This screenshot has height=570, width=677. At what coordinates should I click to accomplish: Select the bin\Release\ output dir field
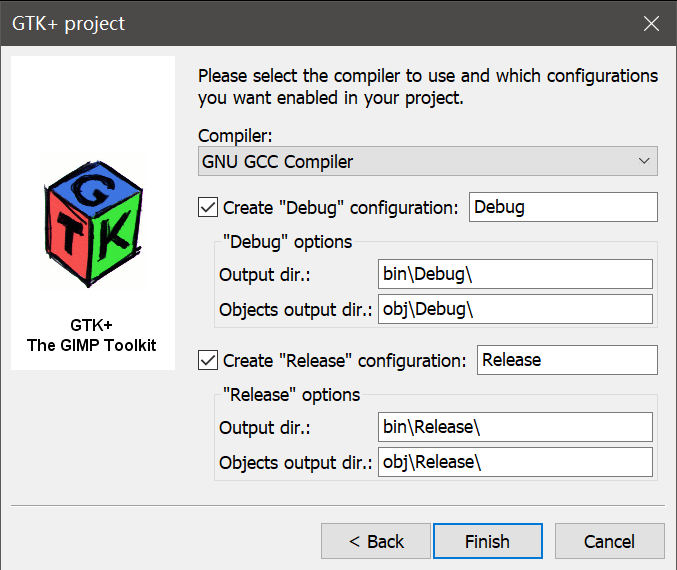tap(515, 427)
